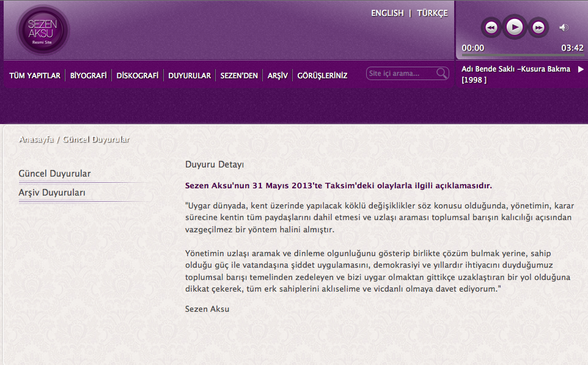Open the DİSKOGRAFİ menu item

click(136, 75)
